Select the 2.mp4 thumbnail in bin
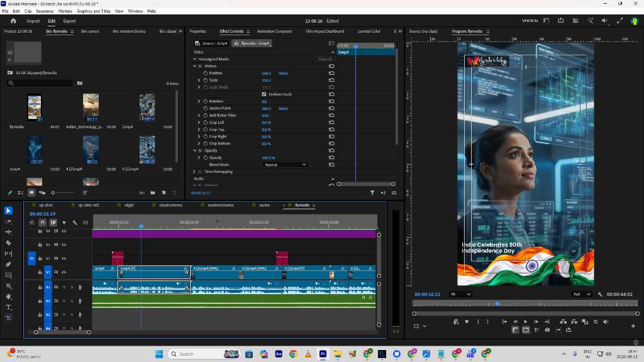This screenshot has width=644, height=362. pyautogui.click(x=147, y=107)
